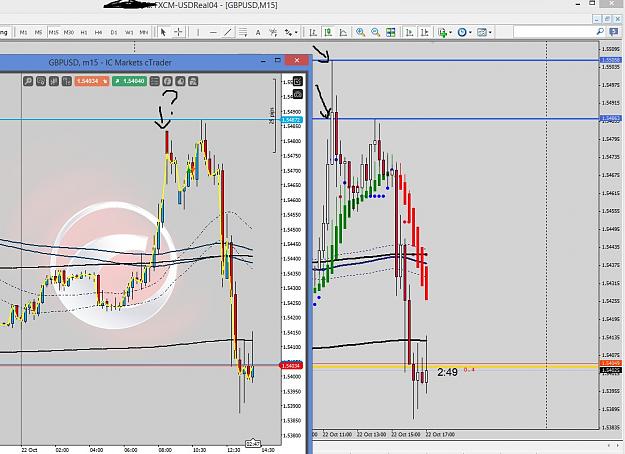Switch to M1 timeframe
Image resolution: width=625 pixels, height=454 pixels.
(24, 32)
